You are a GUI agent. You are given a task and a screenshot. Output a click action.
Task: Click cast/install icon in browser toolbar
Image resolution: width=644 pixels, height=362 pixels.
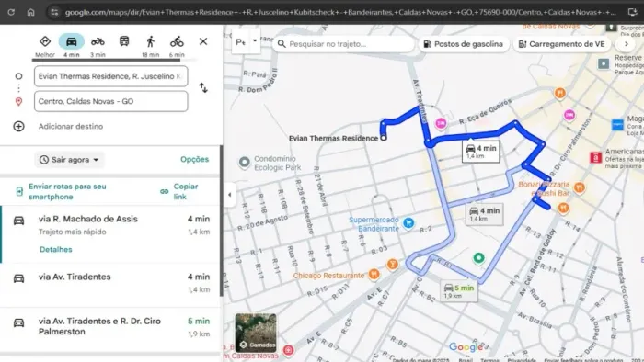click(x=633, y=12)
